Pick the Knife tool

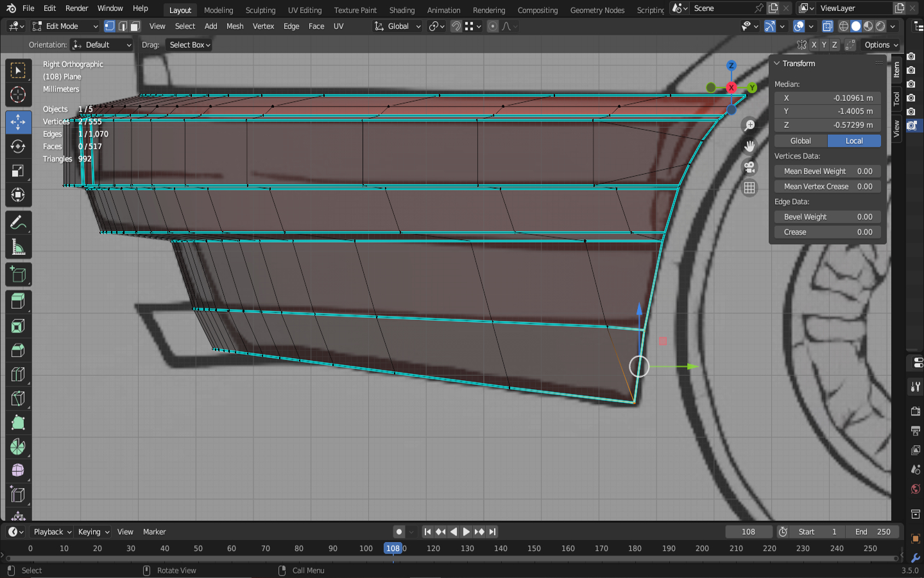click(x=18, y=399)
